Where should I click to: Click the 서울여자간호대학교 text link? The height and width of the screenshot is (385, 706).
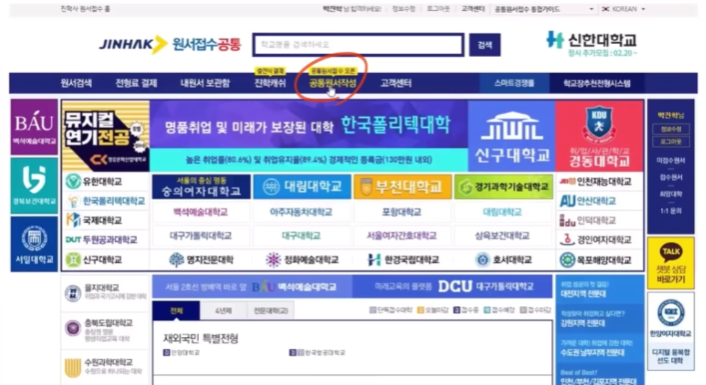point(402,236)
